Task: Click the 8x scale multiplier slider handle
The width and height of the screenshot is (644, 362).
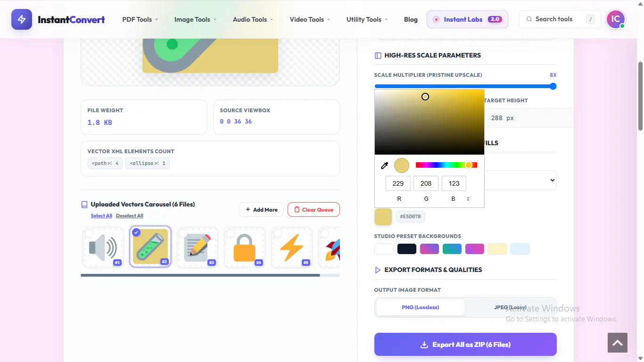Action: coord(553,86)
